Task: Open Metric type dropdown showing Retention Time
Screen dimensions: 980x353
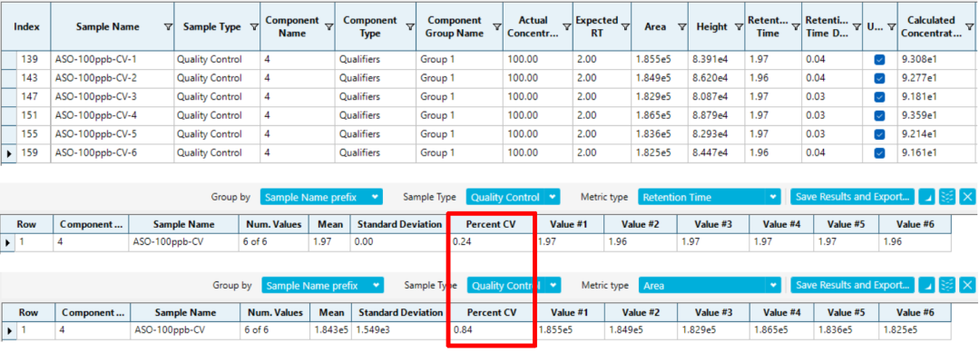Action: (x=710, y=197)
